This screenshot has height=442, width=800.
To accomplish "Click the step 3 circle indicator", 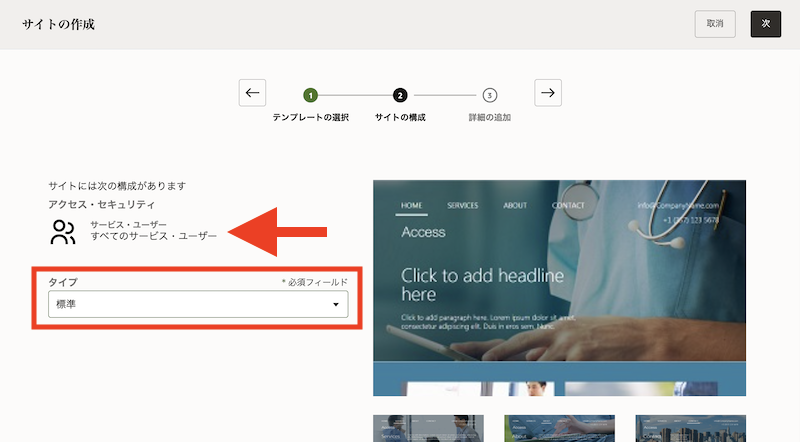I will tap(489, 95).
